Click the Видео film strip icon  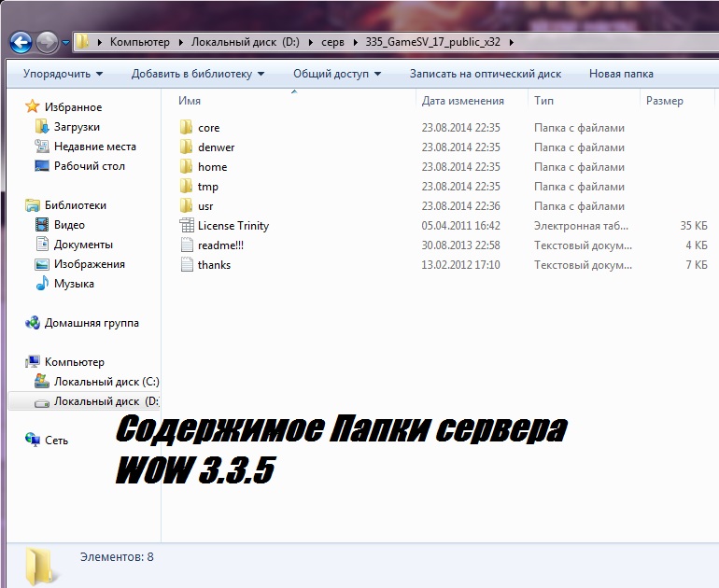click(x=42, y=225)
